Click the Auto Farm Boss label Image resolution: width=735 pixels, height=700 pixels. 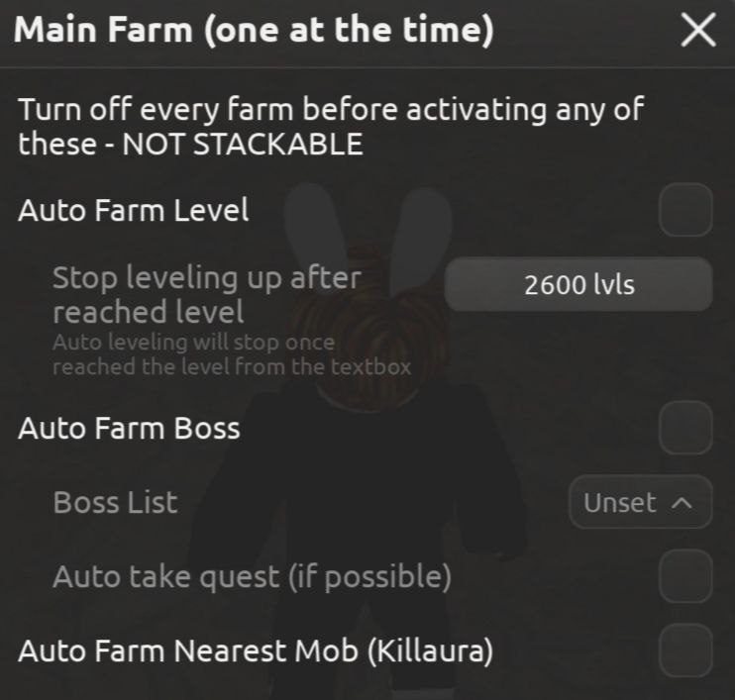129,429
